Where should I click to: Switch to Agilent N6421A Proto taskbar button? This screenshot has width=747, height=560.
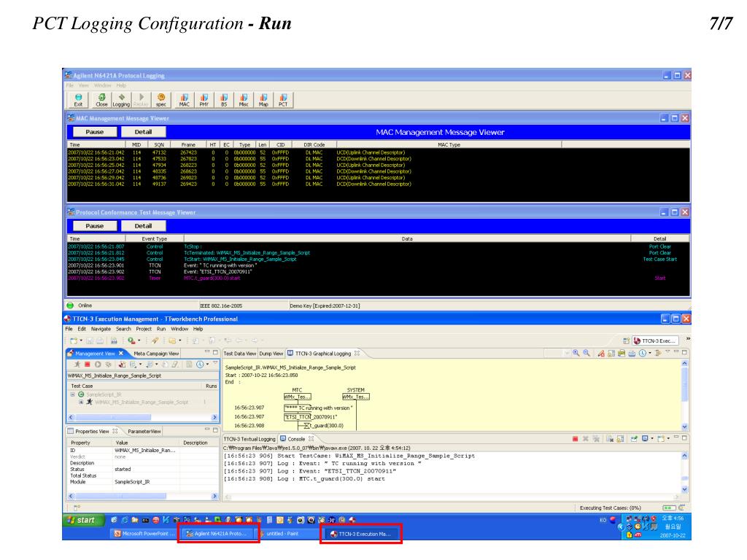[219, 534]
